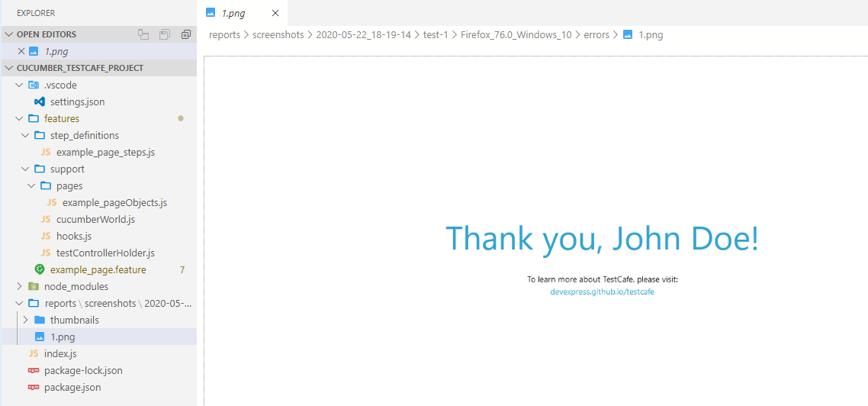Click image icon of 1.png in tree
The height and width of the screenshot is (406, 868).
[40, 337]
